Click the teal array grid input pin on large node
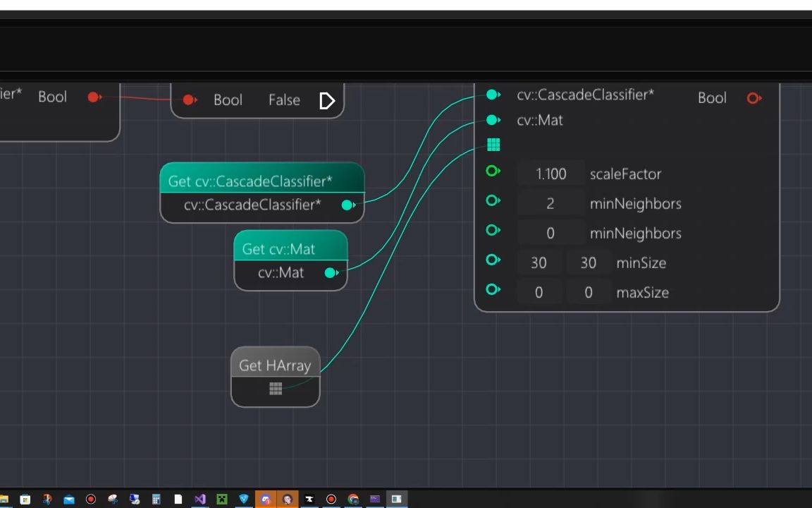812x508 pixels. point(493,145)
